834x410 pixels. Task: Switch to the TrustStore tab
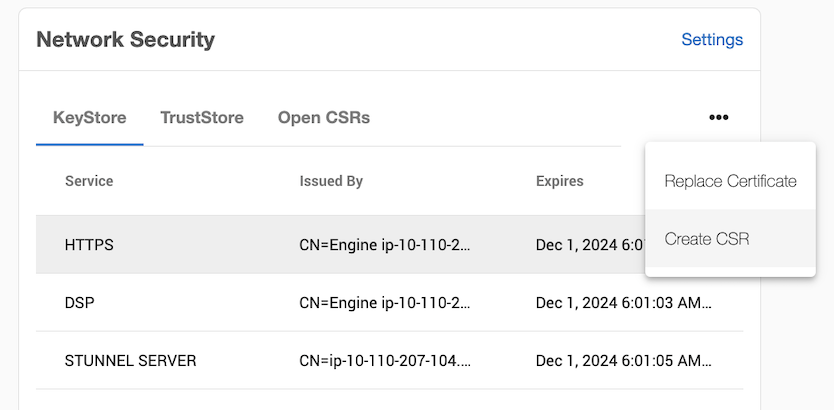coord(202,118)
